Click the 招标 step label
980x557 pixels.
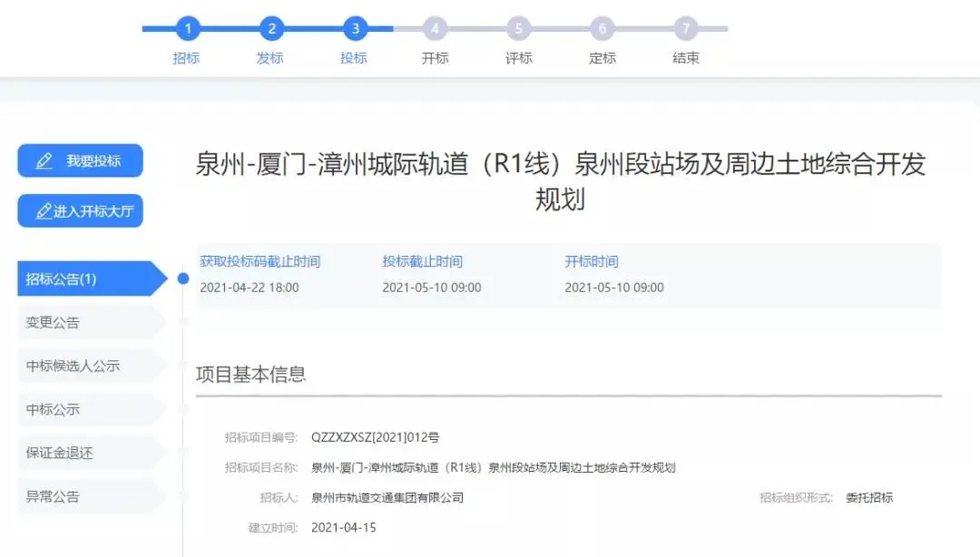point(187,58)
